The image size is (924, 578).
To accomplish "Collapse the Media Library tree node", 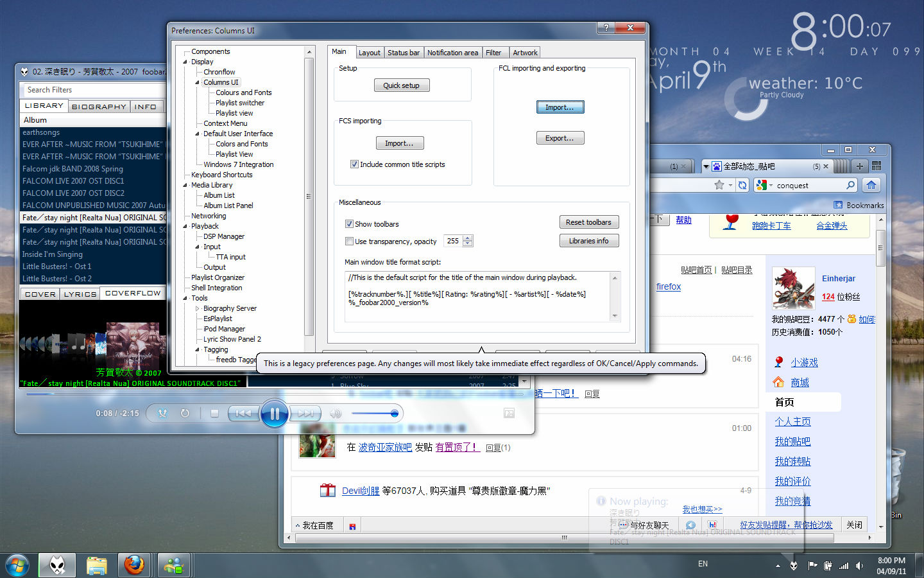I will coord(185,186).
